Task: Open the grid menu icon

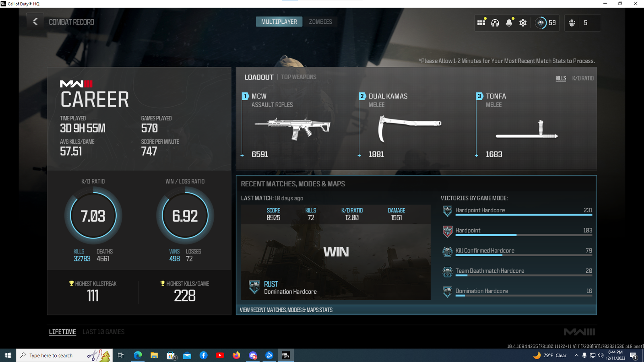Action: click(x=481, y=23)
